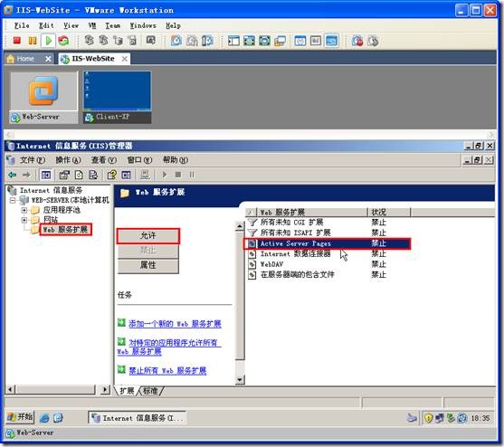Screen dimensions: 504x447
Task: Click 禁止所有 Web 服务扩展 link
Action: click(x=167, y=371)
